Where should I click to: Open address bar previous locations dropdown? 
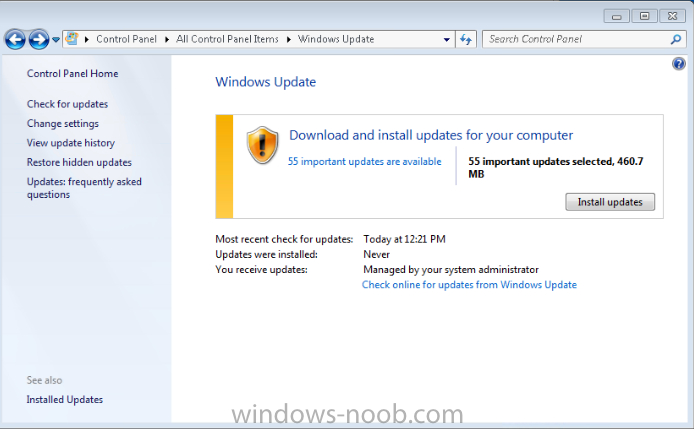pyautogui.click(x=447, y=39)
